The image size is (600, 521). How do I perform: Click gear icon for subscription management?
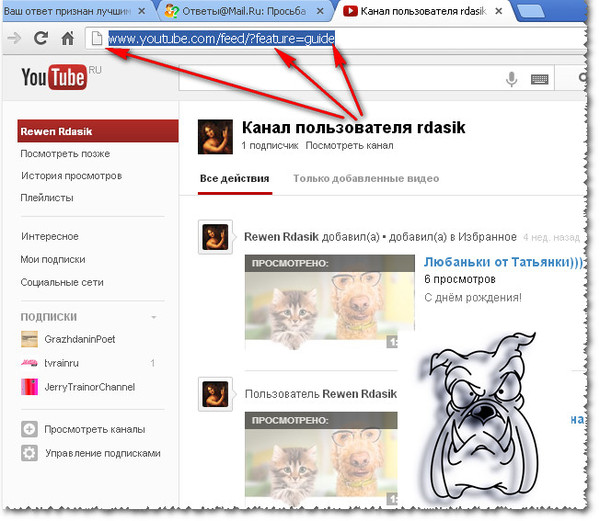[29, 453]
